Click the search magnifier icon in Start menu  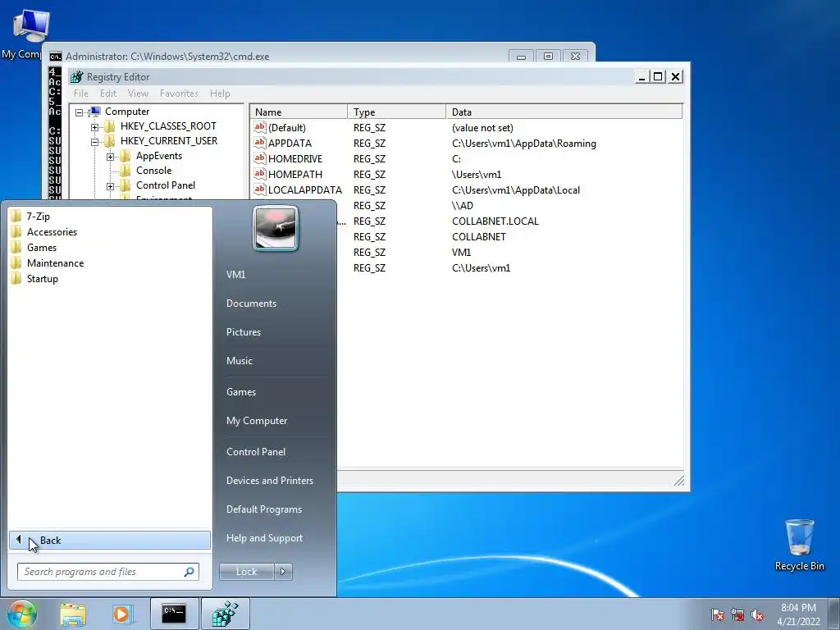coord(189,572)
